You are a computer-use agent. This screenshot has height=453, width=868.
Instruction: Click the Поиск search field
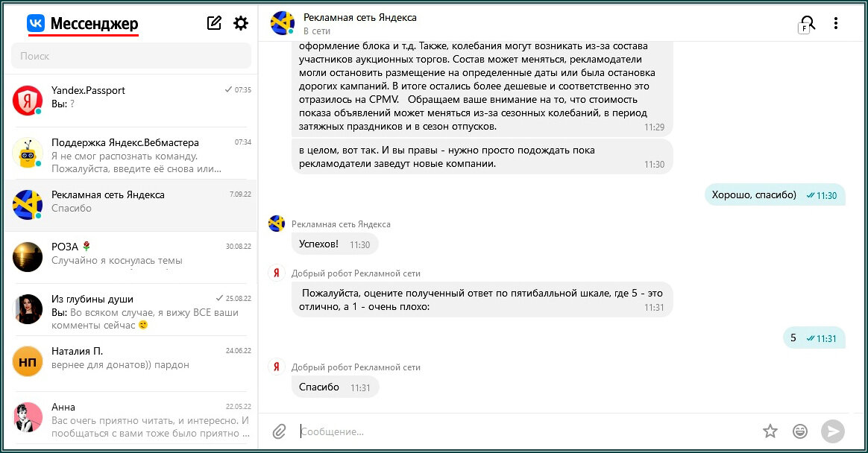pos(130,56)
